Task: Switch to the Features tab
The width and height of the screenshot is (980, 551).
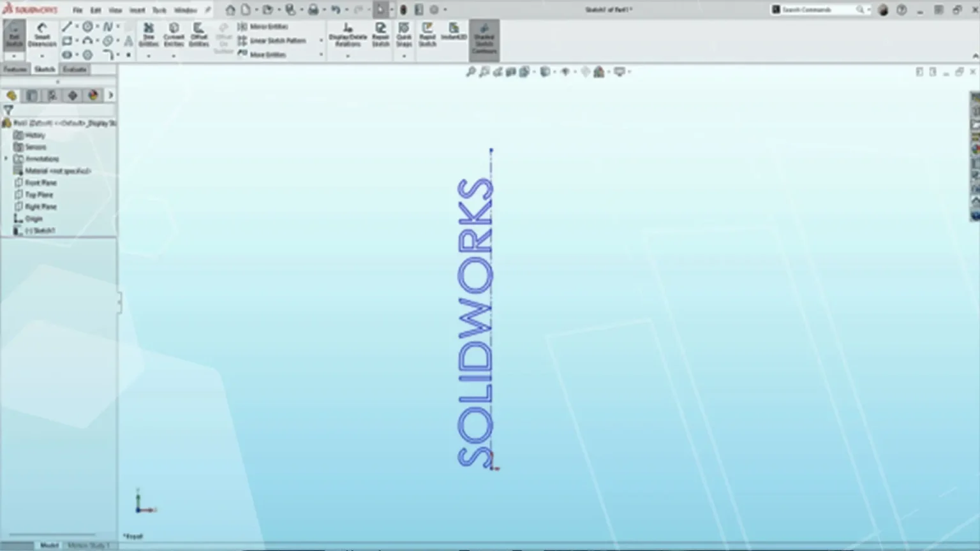Action: click(x=15, y=69)
